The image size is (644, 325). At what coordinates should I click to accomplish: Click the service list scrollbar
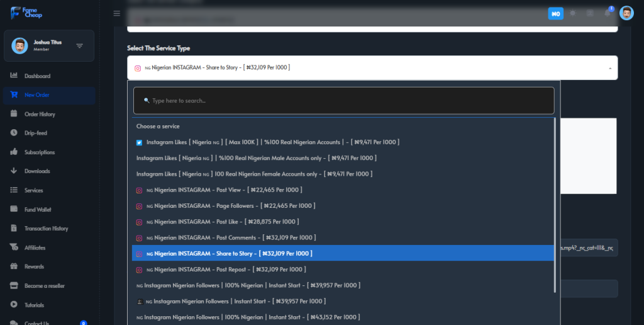coord(555,206)
